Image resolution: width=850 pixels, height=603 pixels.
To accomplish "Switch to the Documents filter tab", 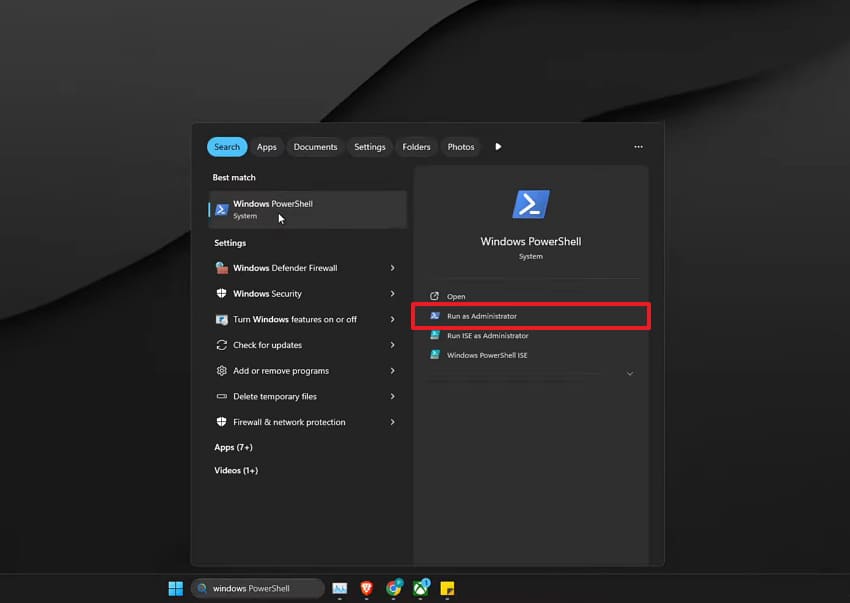I will pyautogui.click(x=315, y=147).
